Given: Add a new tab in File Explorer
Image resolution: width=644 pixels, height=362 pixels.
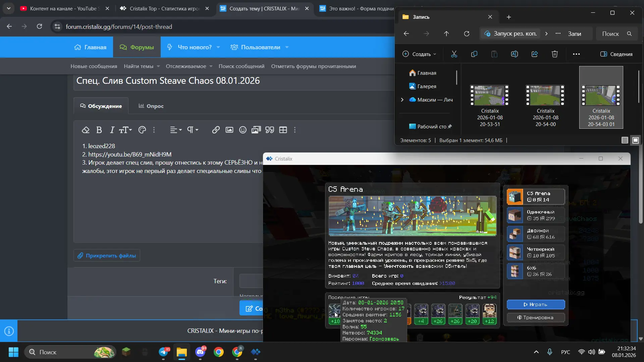Looking at the screenshot, I should [509, 17].
